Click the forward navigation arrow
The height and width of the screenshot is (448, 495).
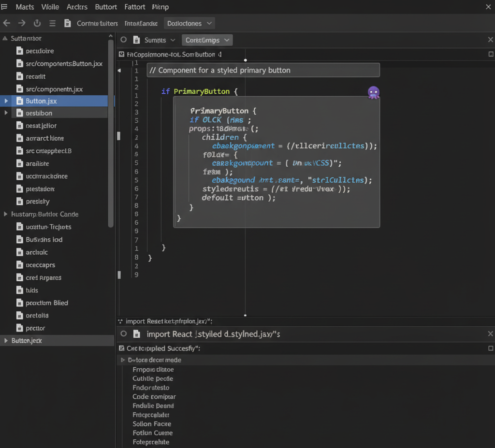click(22, 23)
